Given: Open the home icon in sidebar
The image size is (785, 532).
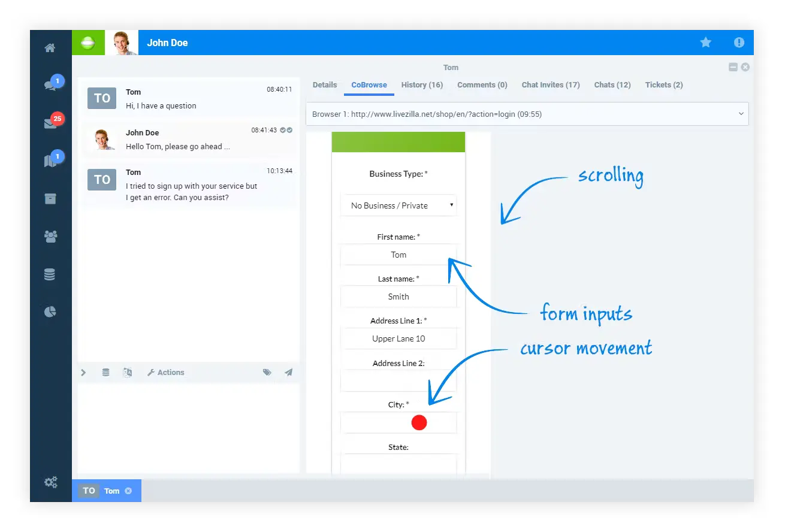Looking at the screenshot, I should click(50, 48).
